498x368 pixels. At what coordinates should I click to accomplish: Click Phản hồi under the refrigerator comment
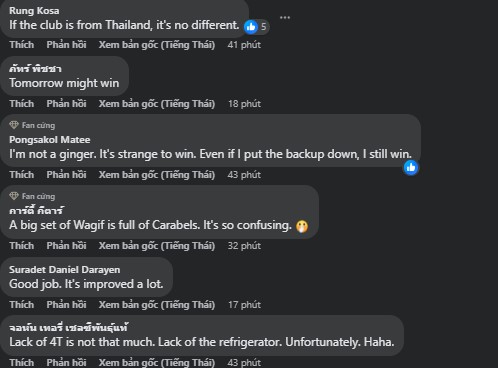(66, 363)
